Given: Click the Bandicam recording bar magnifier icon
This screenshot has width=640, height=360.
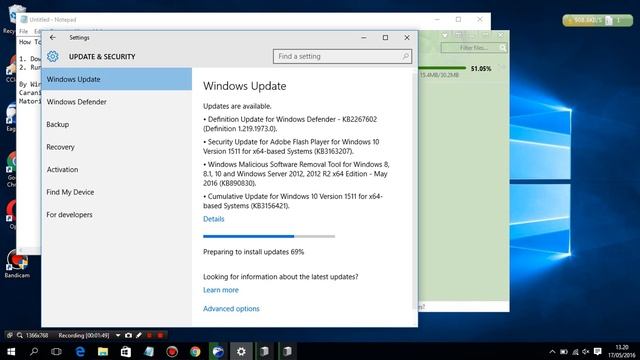Looking at the screenshot, I should click(20, 335).
